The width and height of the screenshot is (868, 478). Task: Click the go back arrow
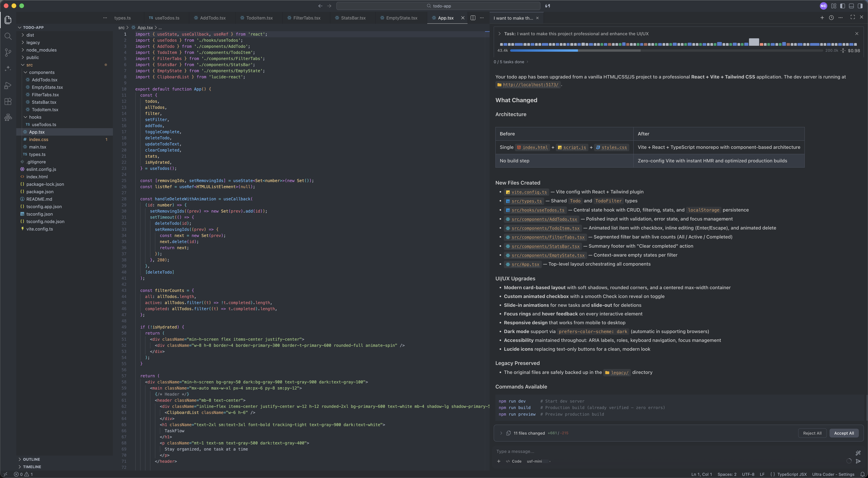[x=320, y=6]
